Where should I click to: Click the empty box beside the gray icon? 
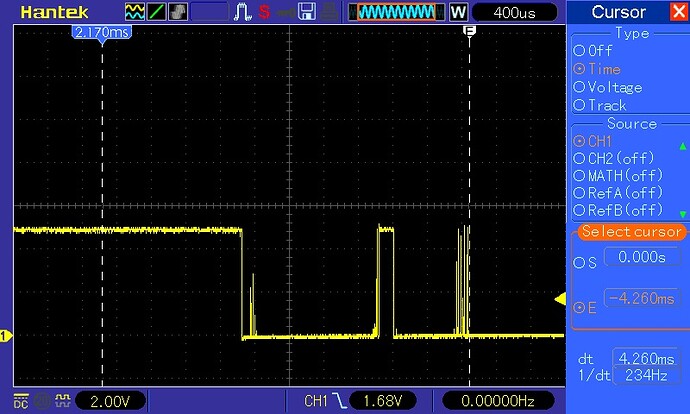[x=210, y=12]
